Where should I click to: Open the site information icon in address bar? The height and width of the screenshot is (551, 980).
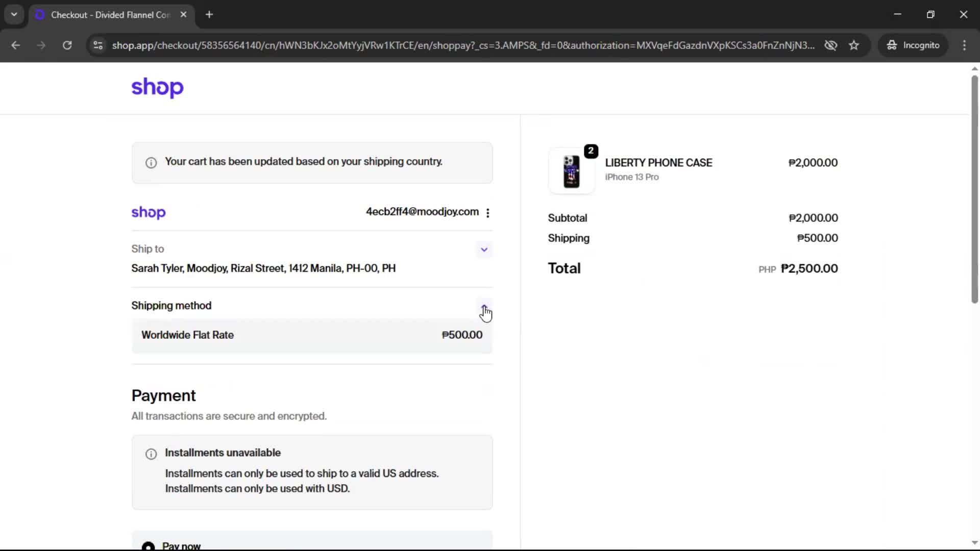click(x=98, y=45)
